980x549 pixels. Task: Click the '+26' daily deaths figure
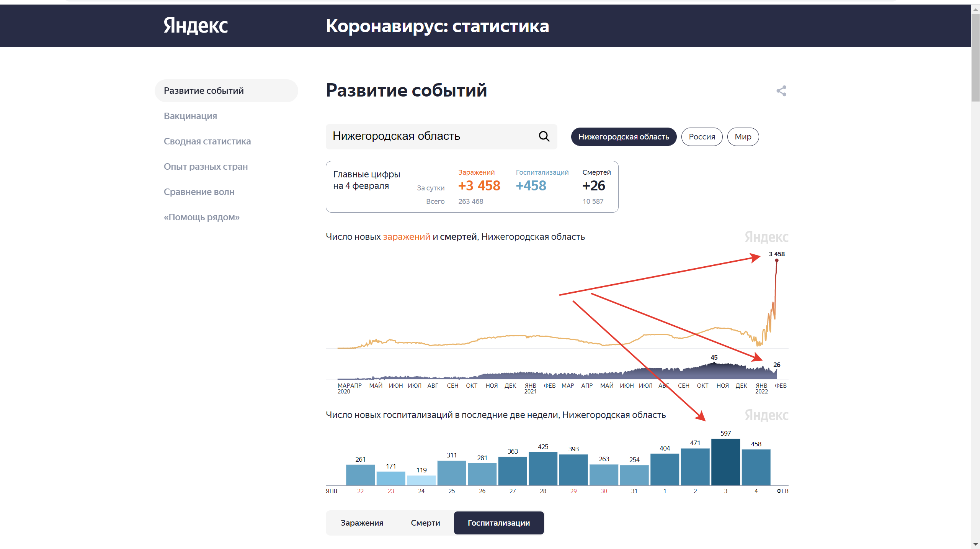click(x=594, y=186)
